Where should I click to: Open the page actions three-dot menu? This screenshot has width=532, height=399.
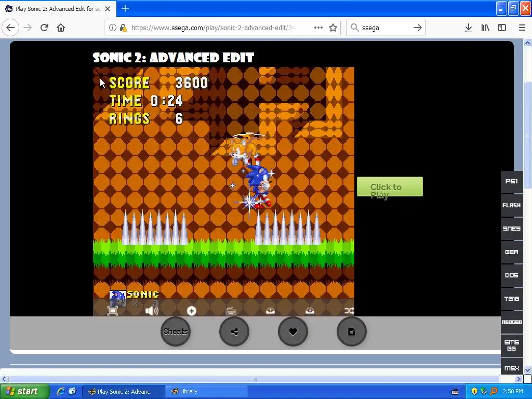click(318, 28)
